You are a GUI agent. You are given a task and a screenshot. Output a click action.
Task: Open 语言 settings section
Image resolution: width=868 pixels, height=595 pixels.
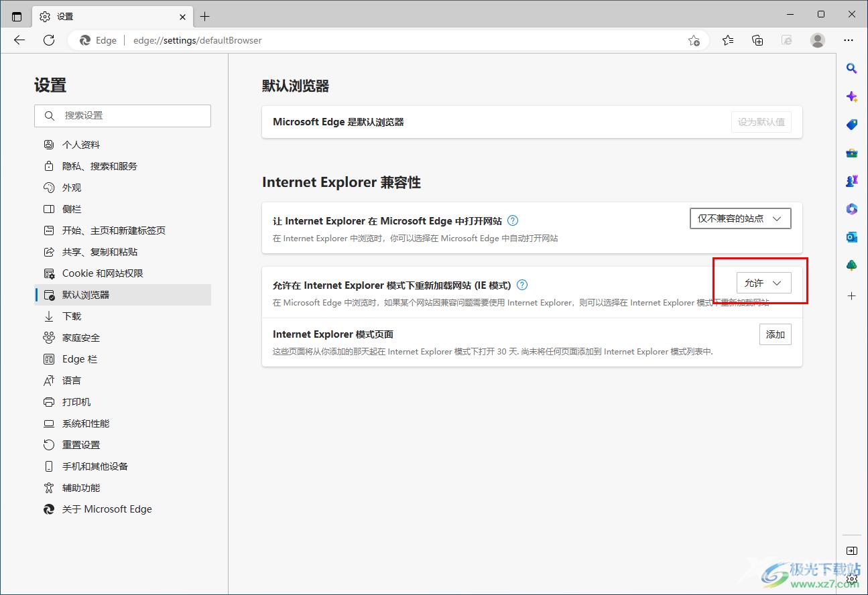tap(123, 381)
